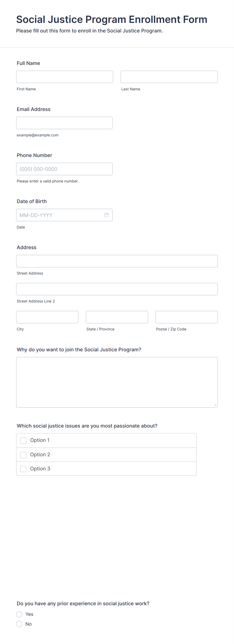Click the State / Province input box

(117, 317)
